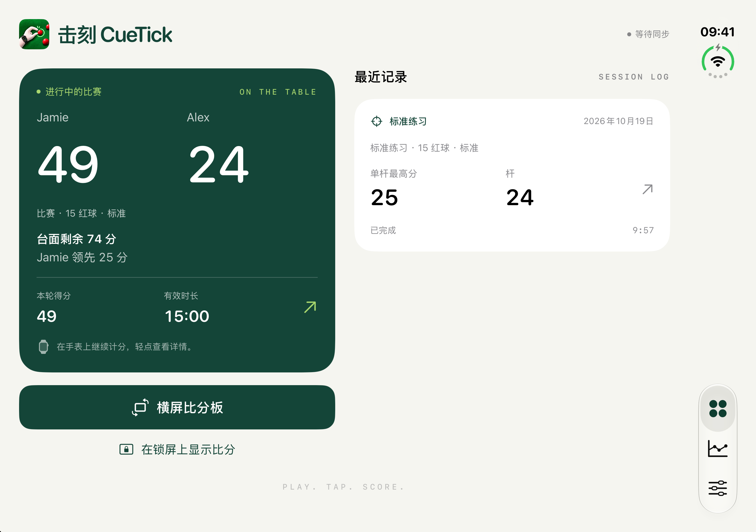Click Jamie 领先 25 分 text

point(82,257)
